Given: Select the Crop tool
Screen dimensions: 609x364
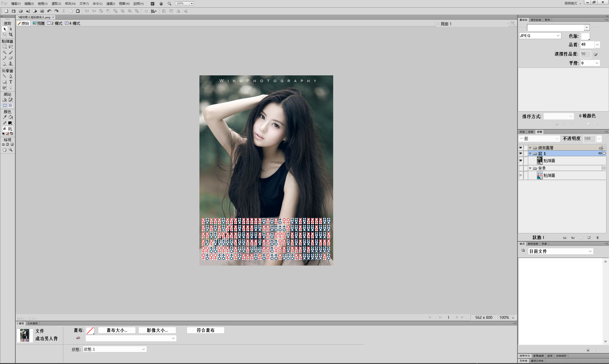Looking at the screenshot, I should (x=11, y=34).
